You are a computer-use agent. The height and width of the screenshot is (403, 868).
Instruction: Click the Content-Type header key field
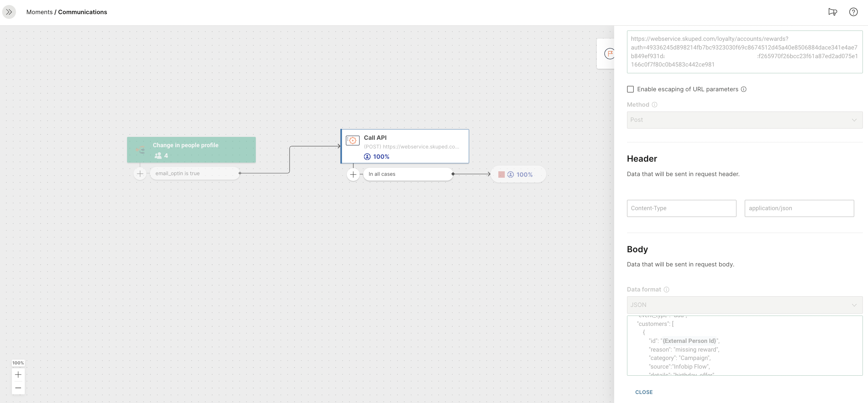pos(681,208)
